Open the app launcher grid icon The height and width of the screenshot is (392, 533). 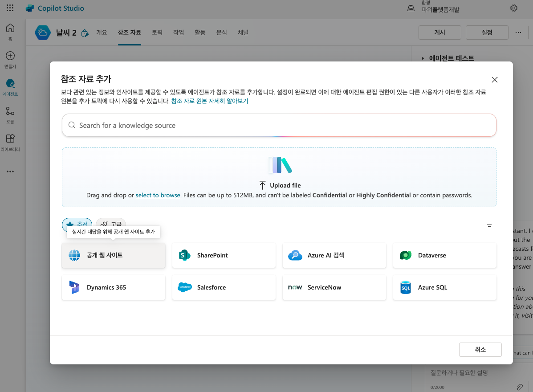click(x=10, y=8)
